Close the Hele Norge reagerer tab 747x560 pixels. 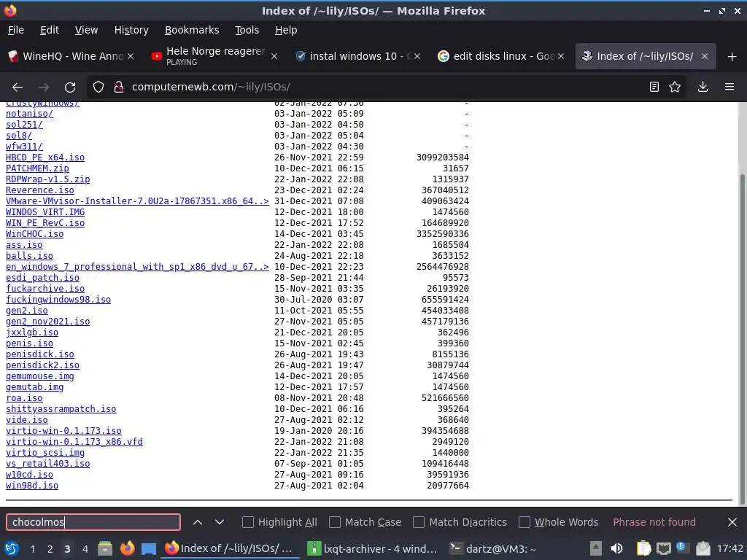coord(274,56)
